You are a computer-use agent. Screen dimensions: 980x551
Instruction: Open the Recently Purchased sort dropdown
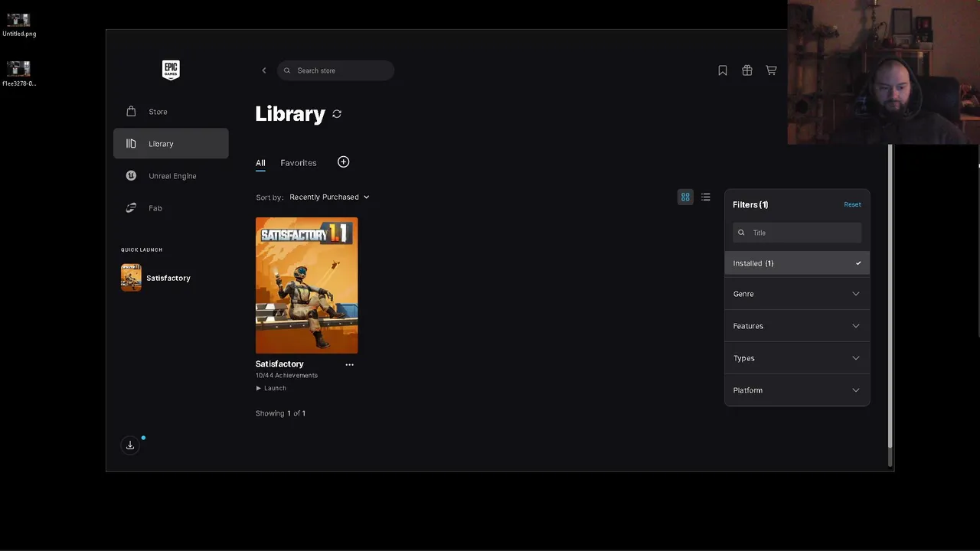[x=329, y=197]
